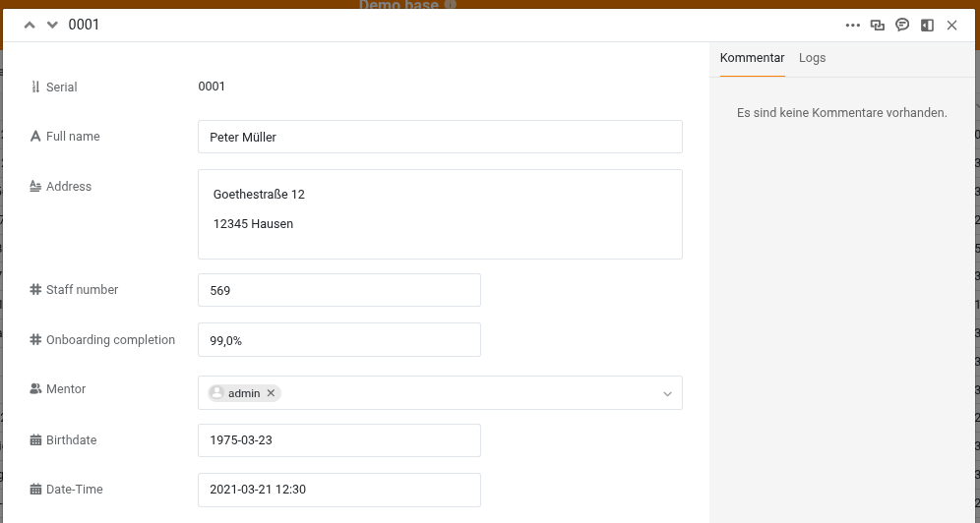Click the Full name input field
The width and height of the screenshot is (980, 523).
coord(440,137)
